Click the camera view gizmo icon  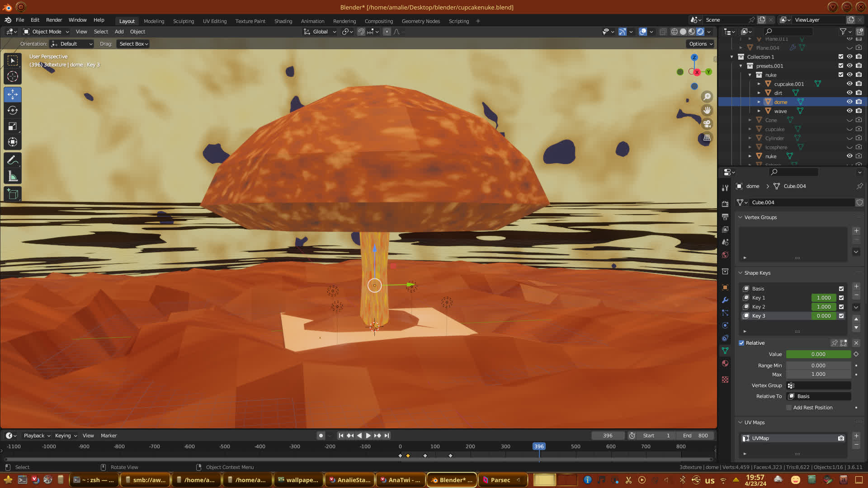pos(707,124)
